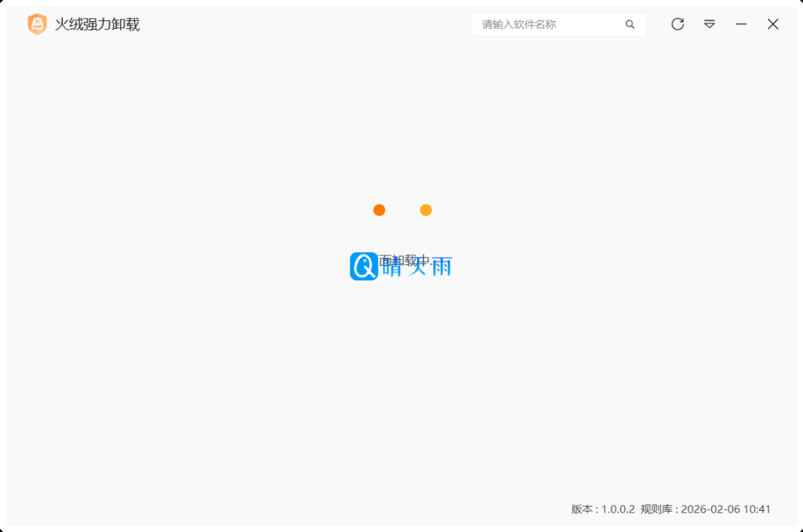Click the blue Q watermark logo
The image size is (803, 532).
364,266
